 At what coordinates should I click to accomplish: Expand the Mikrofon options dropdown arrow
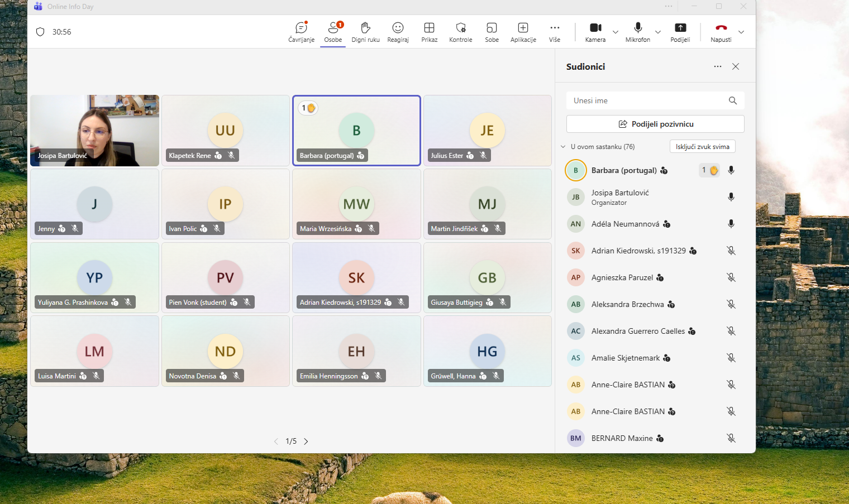tap(658, 32)
